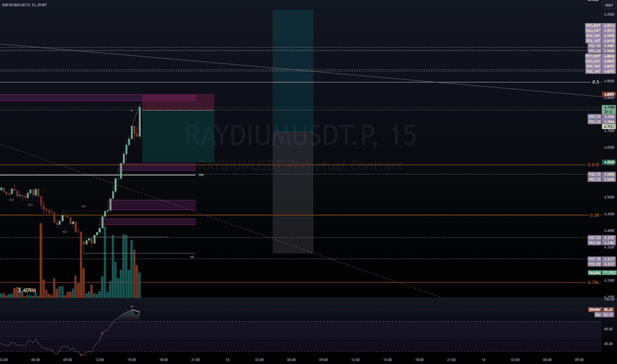617x364 pixels.
Task: Click the 3.409M volume value label
Action: click(26, 291)
